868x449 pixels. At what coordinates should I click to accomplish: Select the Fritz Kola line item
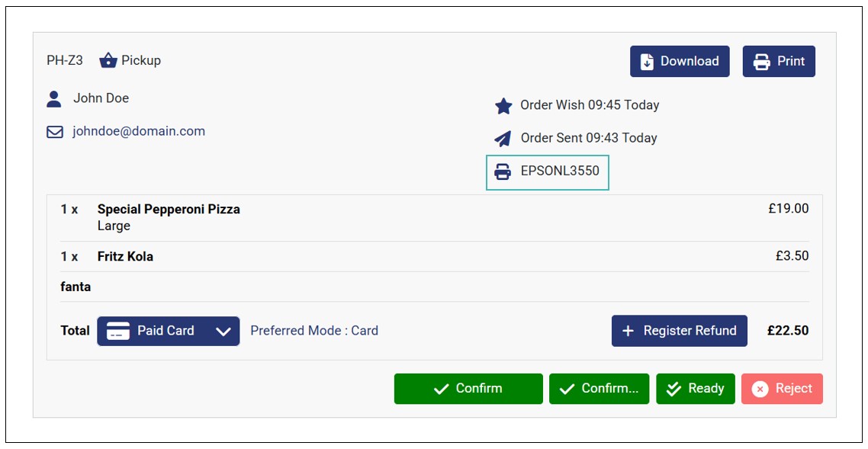125,256
